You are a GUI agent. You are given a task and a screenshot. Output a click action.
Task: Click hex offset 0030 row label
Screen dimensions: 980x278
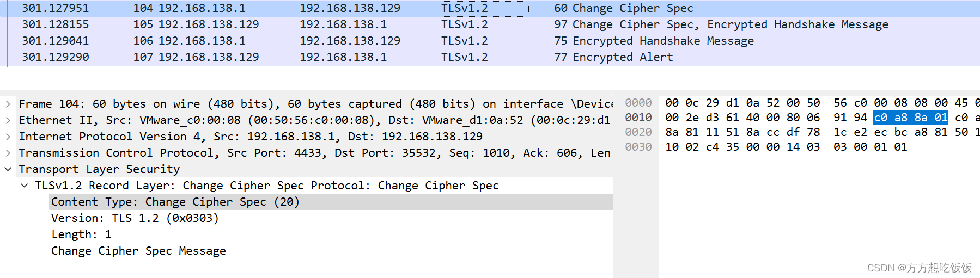tap(638, 147)
